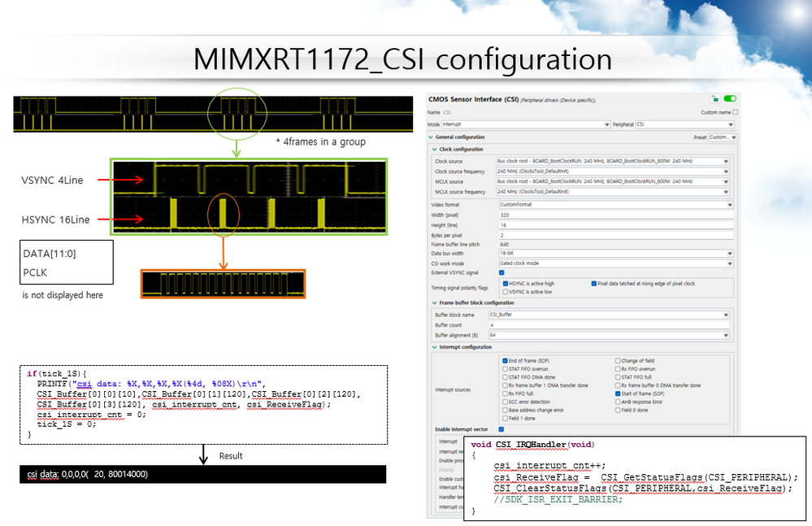
Task: Collapse the Interrupt configuration section
Action: [x=434, y=346]
